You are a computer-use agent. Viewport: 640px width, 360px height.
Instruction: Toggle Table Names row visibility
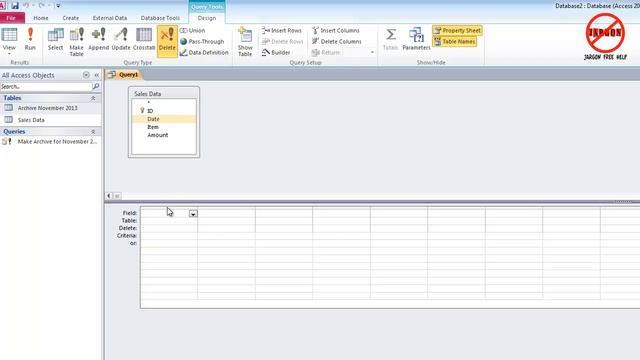point(454,42)
